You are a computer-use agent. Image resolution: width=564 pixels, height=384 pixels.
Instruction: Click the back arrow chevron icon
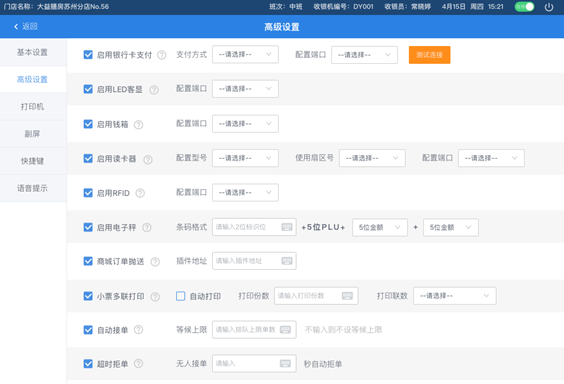point(16,26)
